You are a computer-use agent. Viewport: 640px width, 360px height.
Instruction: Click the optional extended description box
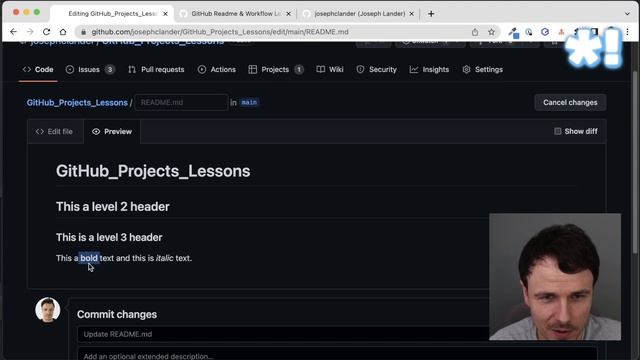[x=337, y=354]
